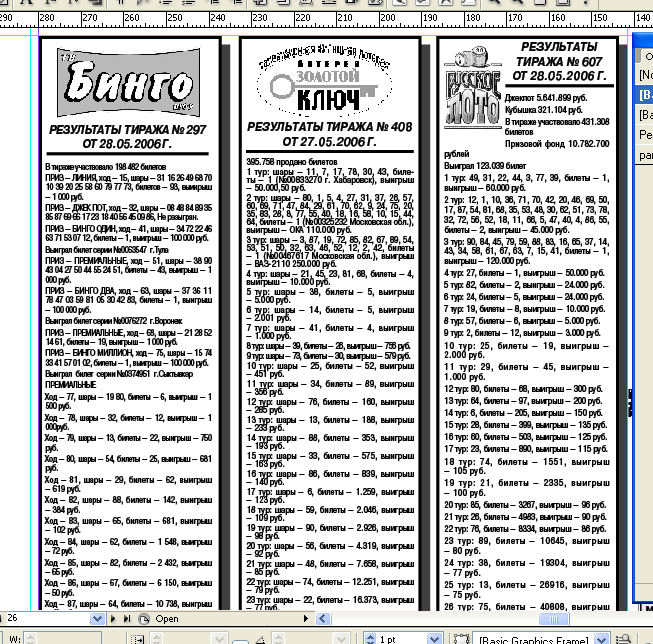Click the 'Ход – 87, шары – 64' line
653x644 pixels.
point(128,604)
